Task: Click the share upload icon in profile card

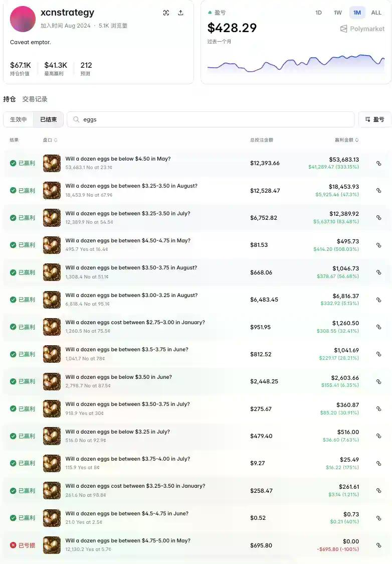Action: click(x=181, y=13)
